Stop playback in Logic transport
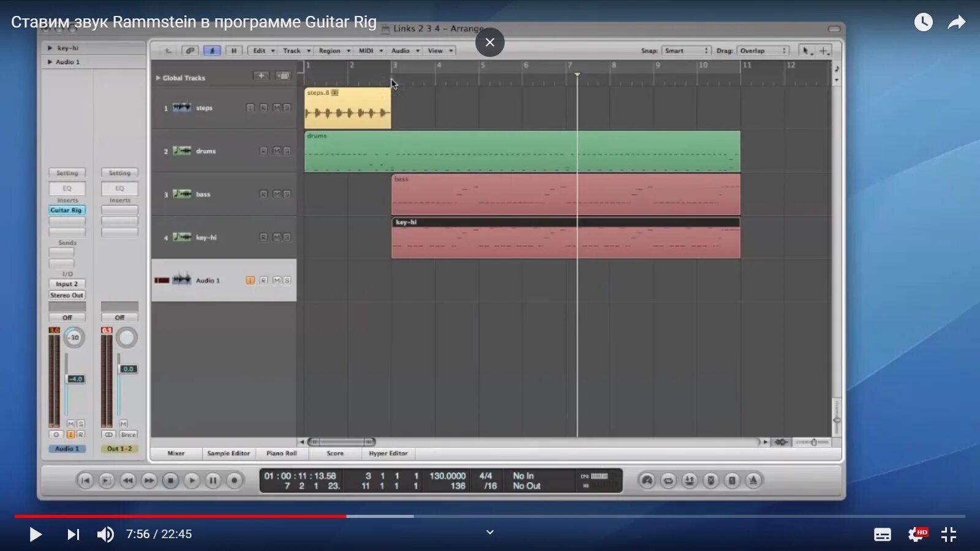This screenshot has height=551, width=980. click(170, 481)
